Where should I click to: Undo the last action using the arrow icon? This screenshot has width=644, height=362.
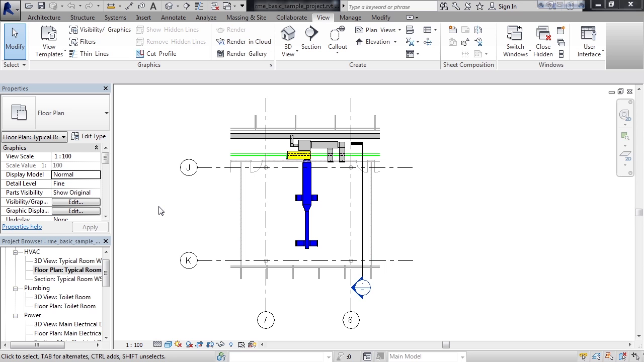(71, 6)
